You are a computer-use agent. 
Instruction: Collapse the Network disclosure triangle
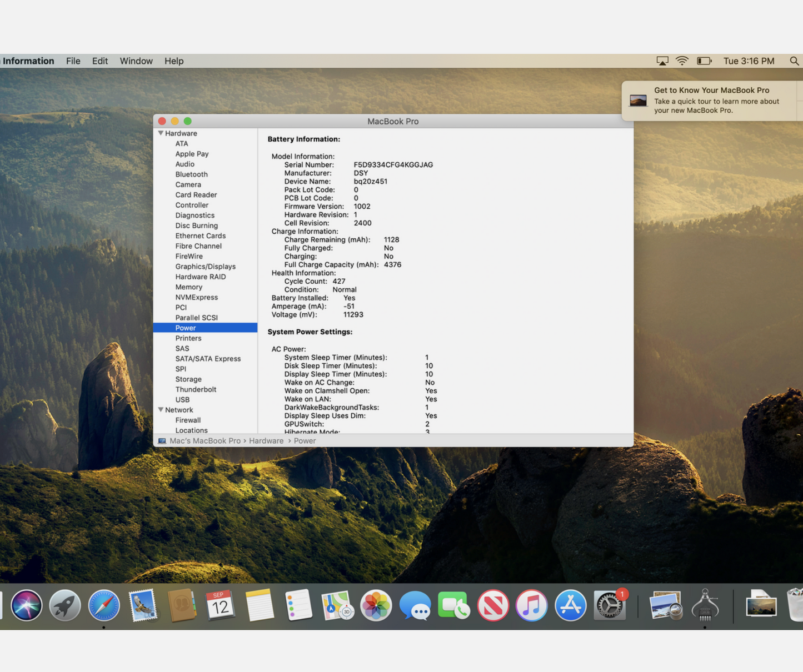pyautogui.click(x=161, y=410)
